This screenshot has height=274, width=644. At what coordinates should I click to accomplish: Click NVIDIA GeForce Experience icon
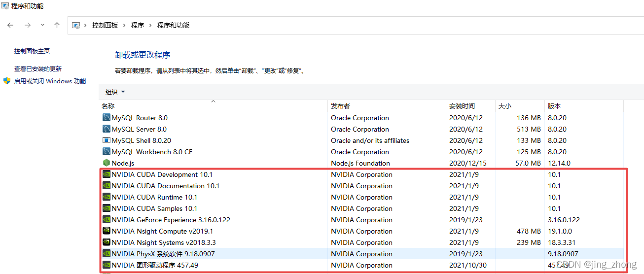point(107,220)
